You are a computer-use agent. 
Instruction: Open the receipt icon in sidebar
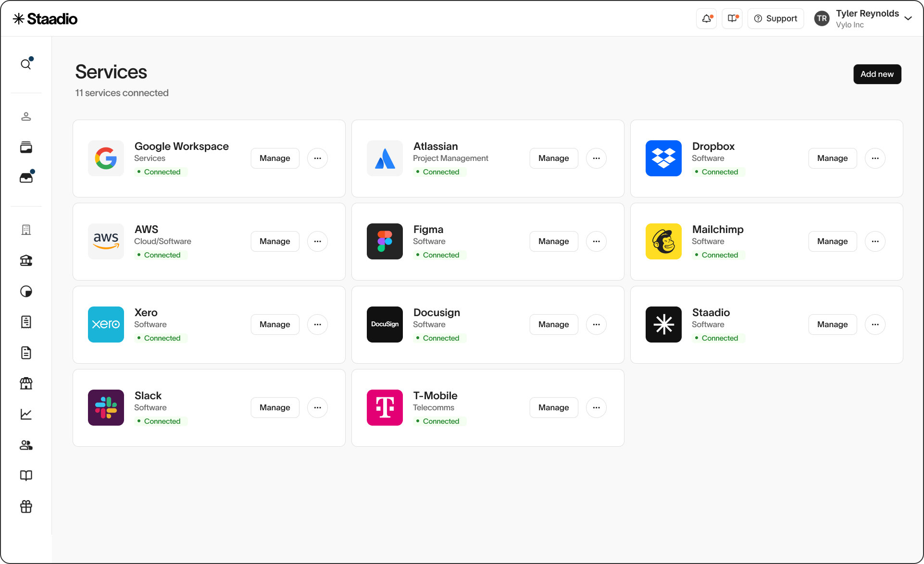point(26,322)
